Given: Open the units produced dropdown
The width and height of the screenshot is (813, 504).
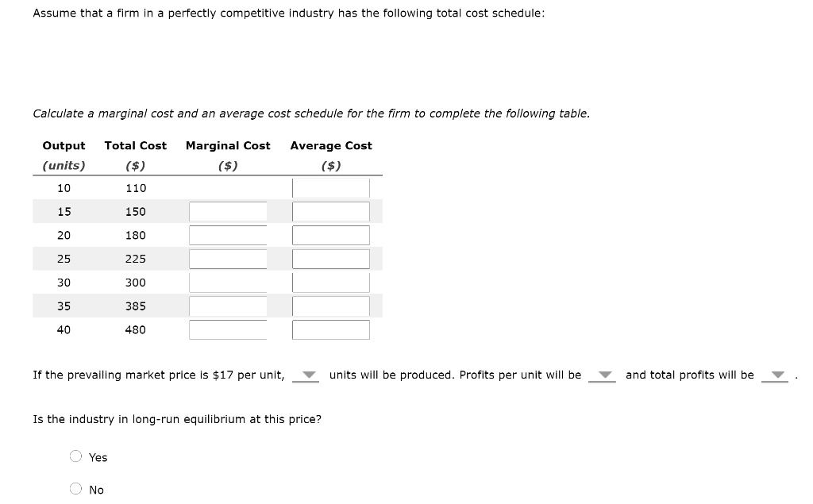Looking at the screenshot, I should point(306,375).
